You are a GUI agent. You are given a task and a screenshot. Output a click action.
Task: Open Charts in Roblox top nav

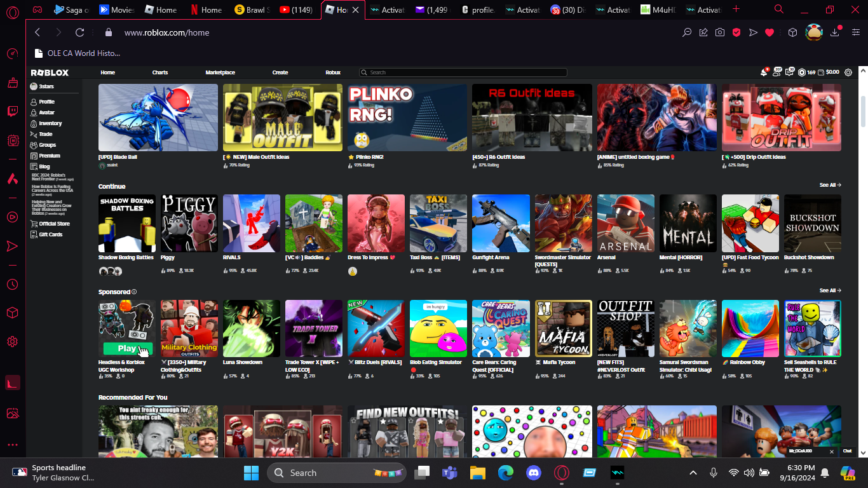[x=160, y=72]
